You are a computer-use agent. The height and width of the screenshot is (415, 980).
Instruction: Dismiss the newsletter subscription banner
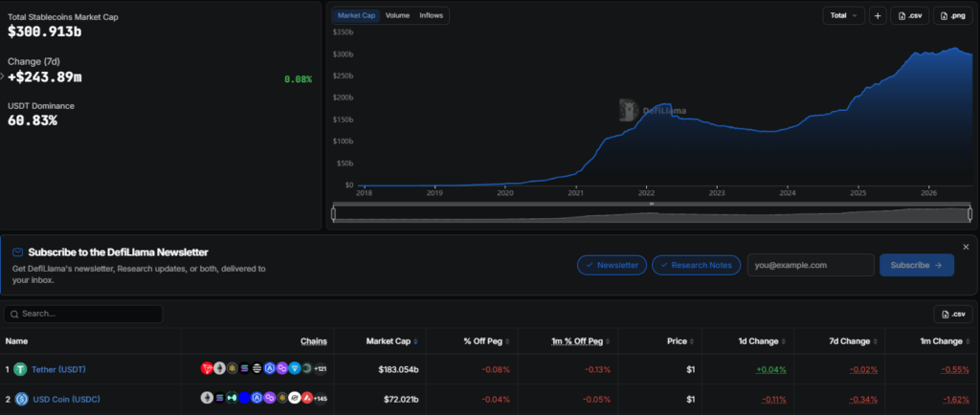(966, 247)
